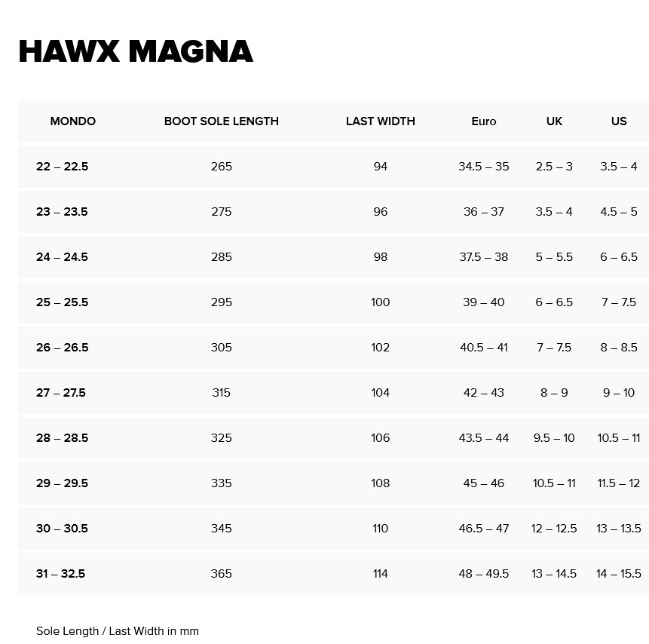The image size is (649, 644).
Task: Click UK size 10.5 – 11 cell
Action: point(554,483)
